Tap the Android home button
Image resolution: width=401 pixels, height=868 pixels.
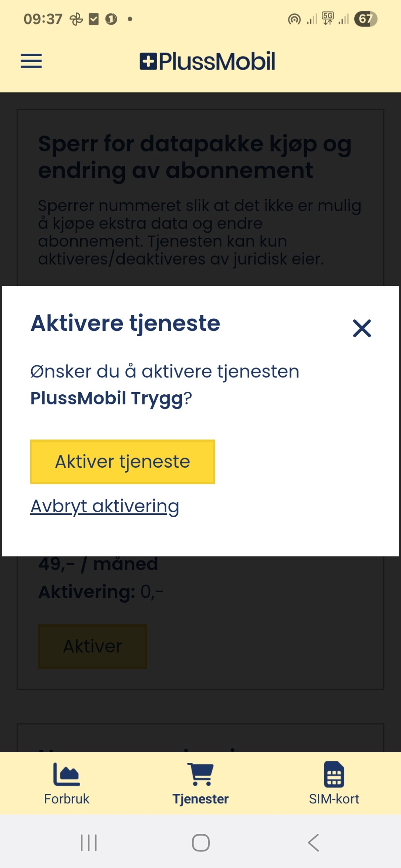[x=201, y=843]
